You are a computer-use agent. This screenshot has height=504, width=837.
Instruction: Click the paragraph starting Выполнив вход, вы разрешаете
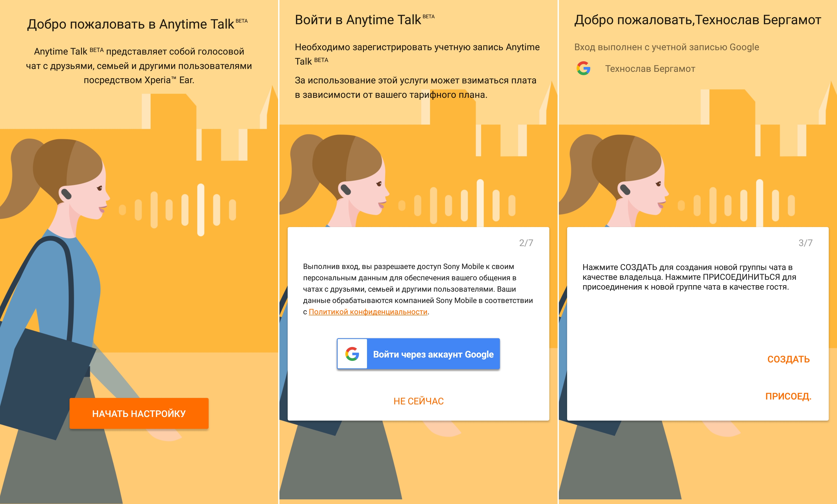coord(418,289)
